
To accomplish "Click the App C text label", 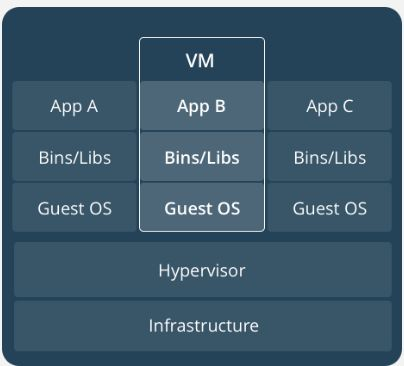I will pyautogui.click(x=329, y=107).
